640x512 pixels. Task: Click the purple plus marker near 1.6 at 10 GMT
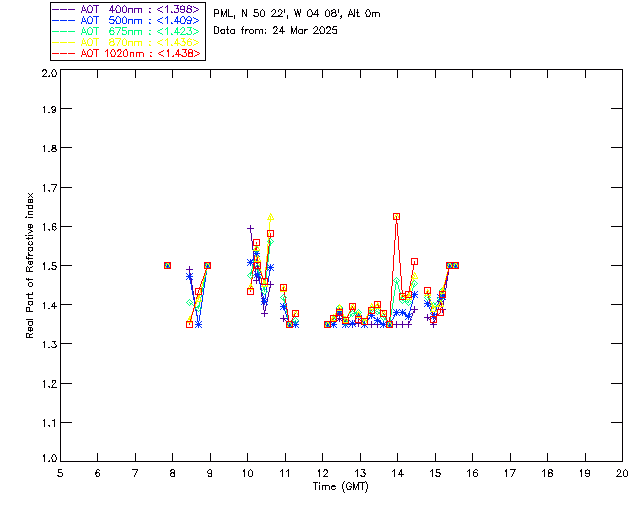251,229
